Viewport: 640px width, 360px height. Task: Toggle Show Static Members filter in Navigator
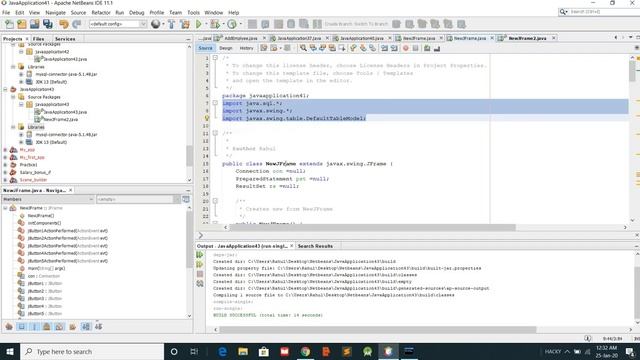coord(34,327)
